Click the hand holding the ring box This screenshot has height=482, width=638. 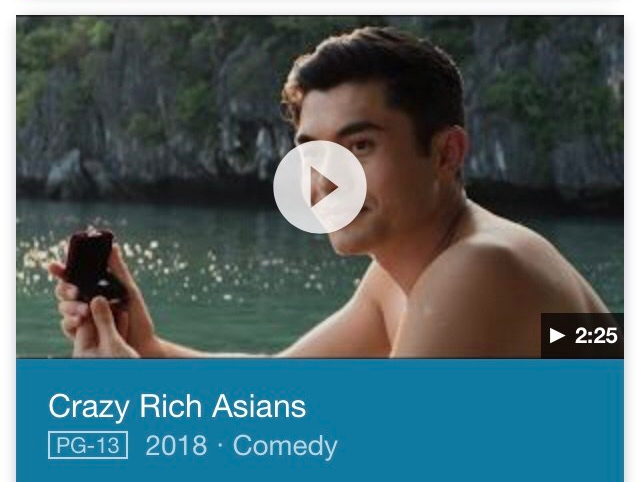click(94, 309)
